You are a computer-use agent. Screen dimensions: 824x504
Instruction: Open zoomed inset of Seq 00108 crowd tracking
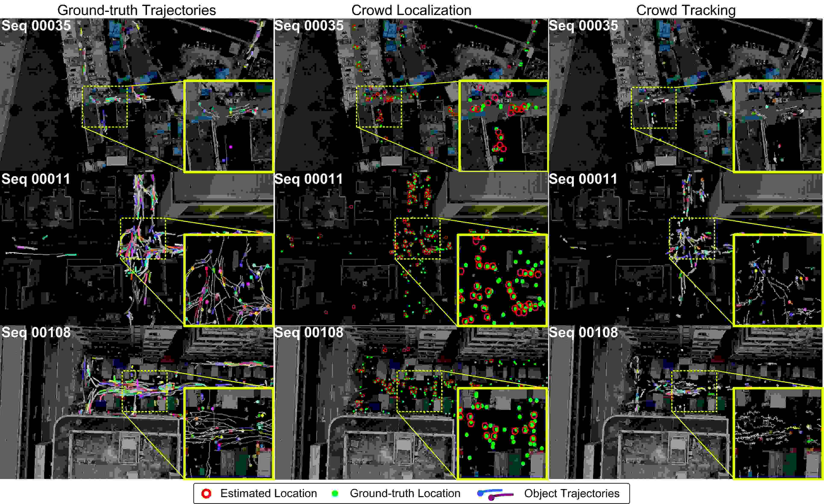click(x=778, y=433)
